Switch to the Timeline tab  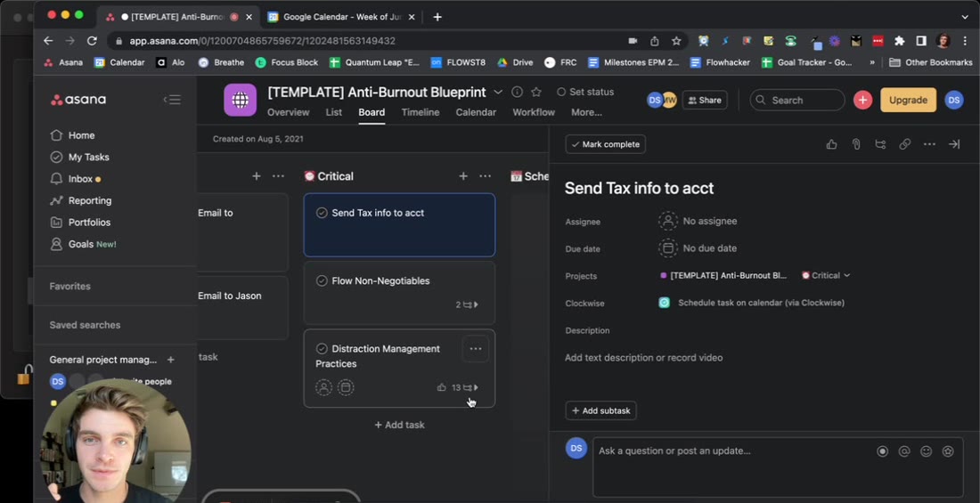(x=420, y=112)
